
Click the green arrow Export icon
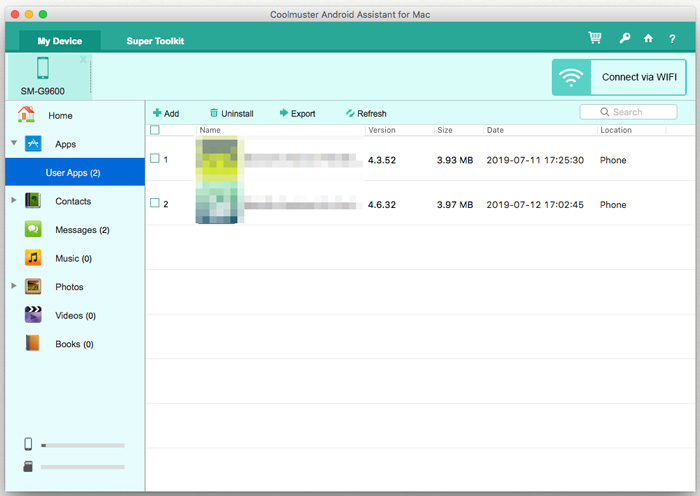(x=283, y=113)
